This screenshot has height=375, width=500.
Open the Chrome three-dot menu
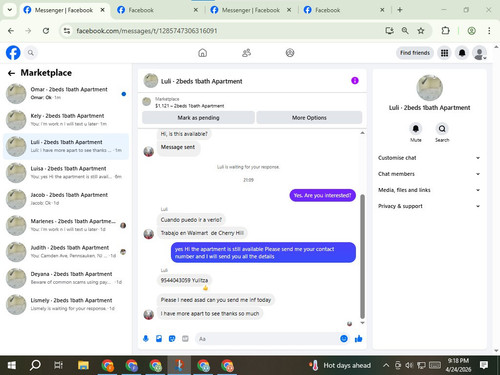click(x=489, y=31)
